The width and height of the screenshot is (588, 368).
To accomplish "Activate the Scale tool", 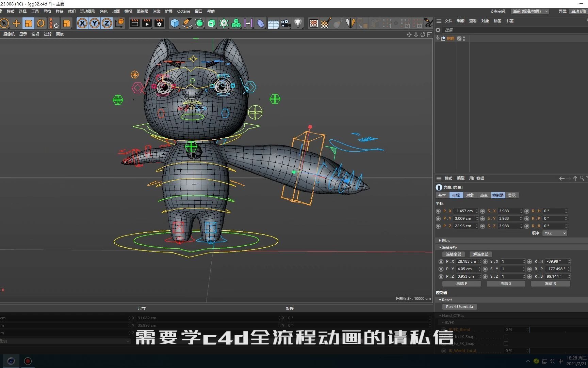I will tap(29, 23).
